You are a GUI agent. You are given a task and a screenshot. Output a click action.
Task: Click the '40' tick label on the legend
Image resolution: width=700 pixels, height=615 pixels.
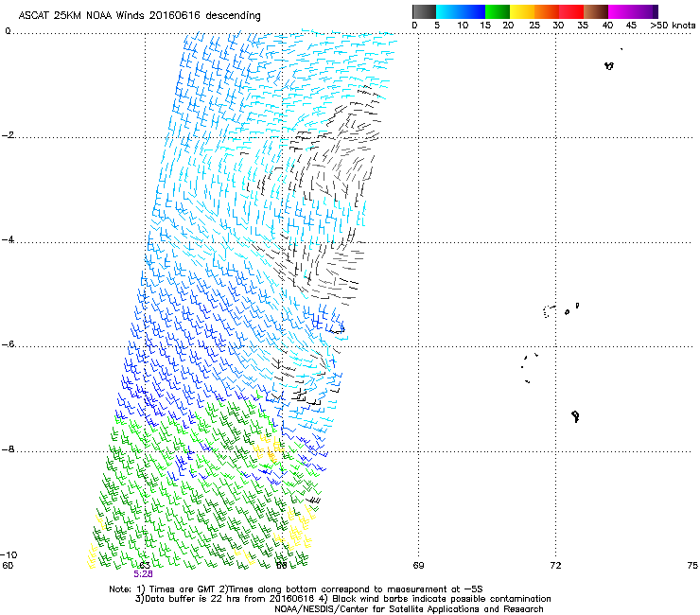click(607, 26)
